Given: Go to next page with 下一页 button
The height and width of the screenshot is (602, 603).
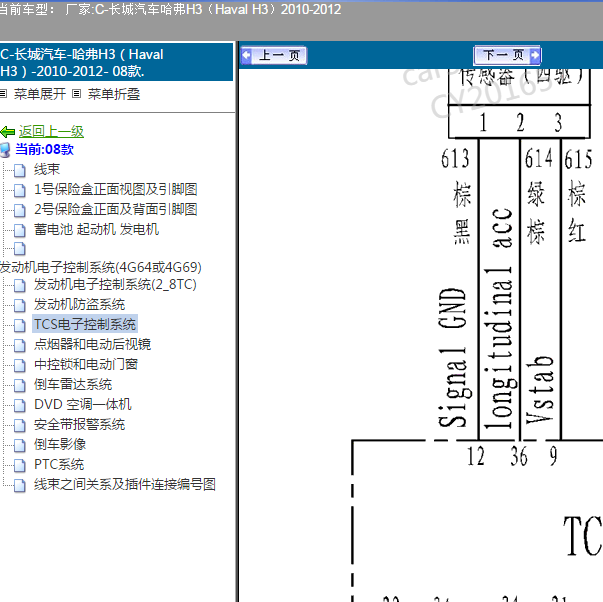Looking at the screenshot, I should (507, 55).
